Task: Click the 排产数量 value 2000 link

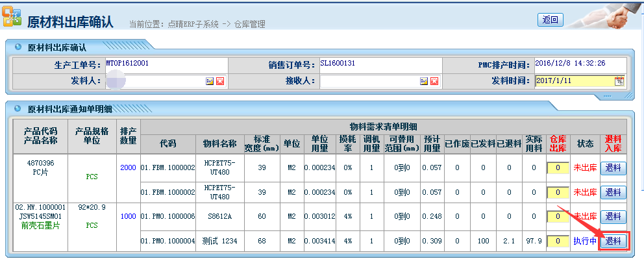Action: click(128, 167)
